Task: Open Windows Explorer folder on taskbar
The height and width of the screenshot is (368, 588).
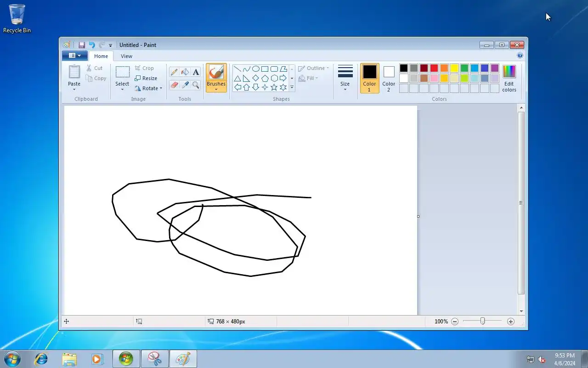Action: coord(69,359)
